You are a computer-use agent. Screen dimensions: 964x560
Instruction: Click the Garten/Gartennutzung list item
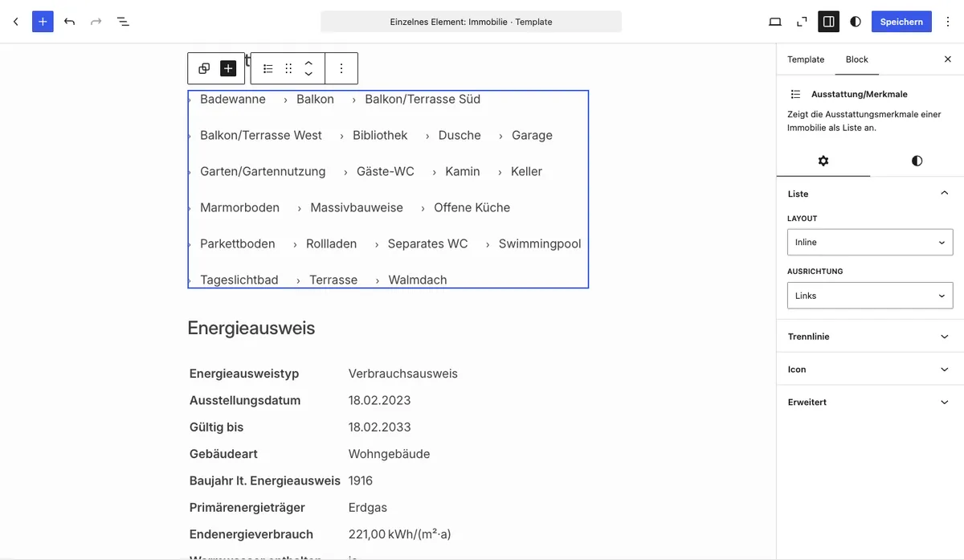pyautogui.click(x=263, y=171)
